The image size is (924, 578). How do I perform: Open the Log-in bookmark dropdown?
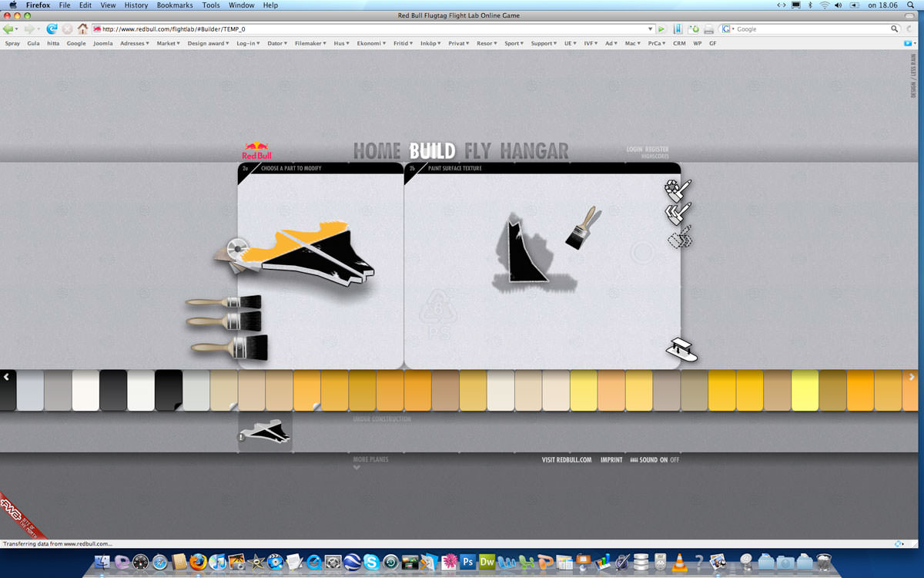pyautogui.click(x=248, y=43)
